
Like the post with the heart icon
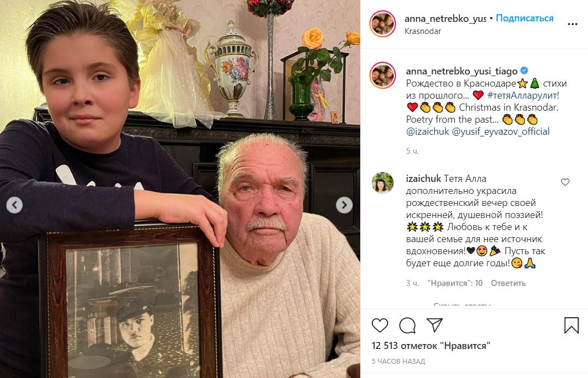(379, 325)
